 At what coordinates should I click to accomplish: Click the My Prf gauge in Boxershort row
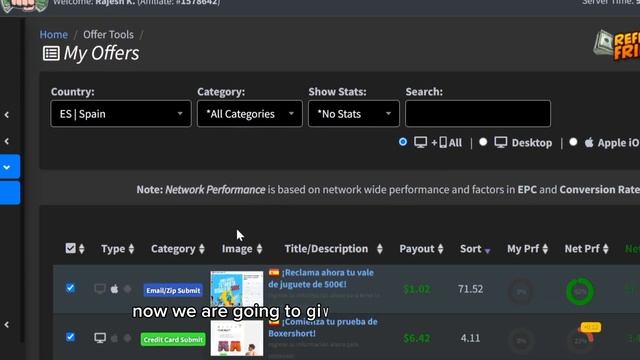coord(521,340)
